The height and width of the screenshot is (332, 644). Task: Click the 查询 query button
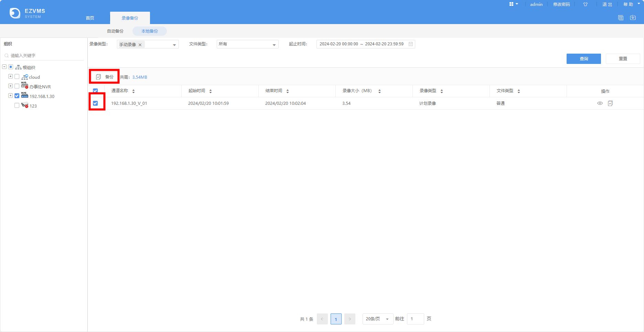click(583, 58)
